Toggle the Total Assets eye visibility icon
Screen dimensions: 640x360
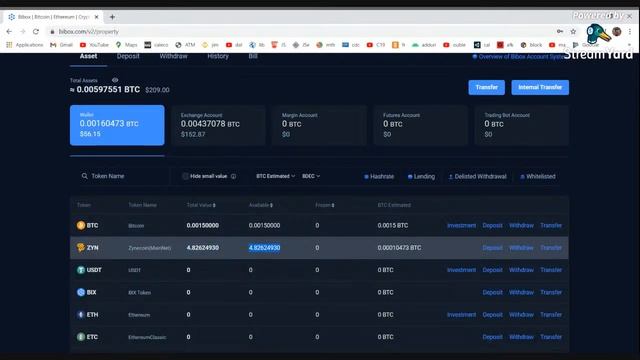click(115, 80)
